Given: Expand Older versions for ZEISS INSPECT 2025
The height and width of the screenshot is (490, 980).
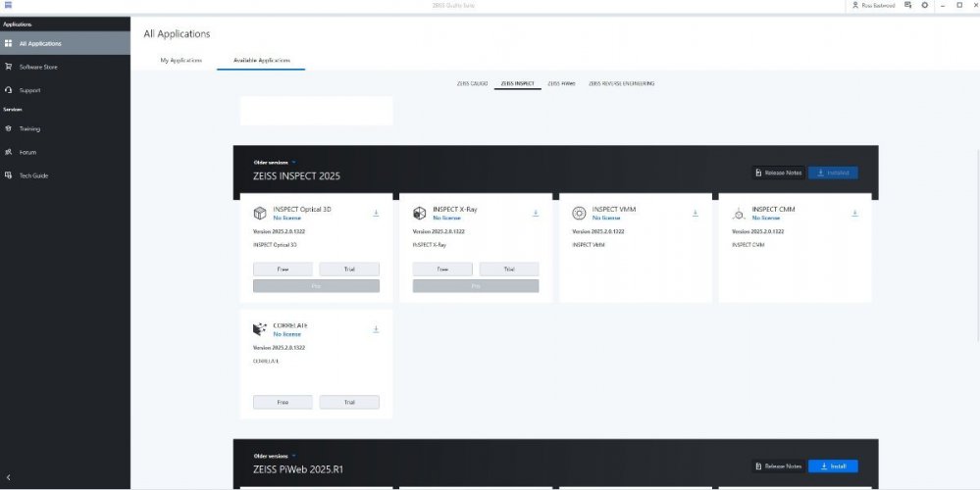Looking at the screenshot, I should point(275,163).
